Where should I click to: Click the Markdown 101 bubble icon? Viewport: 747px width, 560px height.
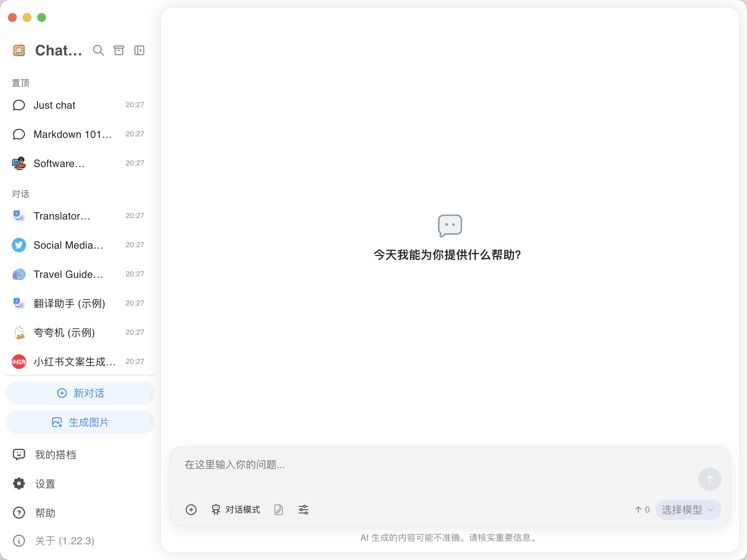pos(19,134)
